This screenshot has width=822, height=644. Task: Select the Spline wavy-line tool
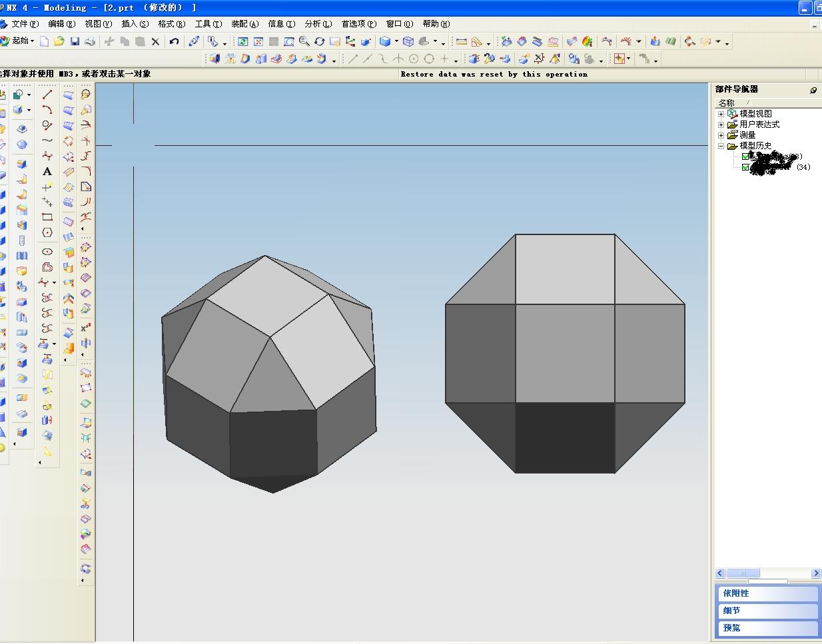[x=47, y=141]
